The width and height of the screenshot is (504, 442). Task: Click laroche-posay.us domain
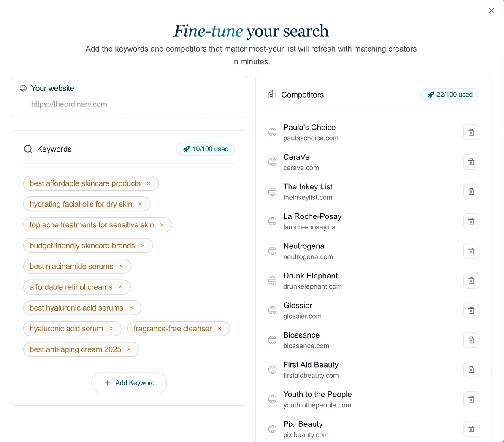pos(309,227)
